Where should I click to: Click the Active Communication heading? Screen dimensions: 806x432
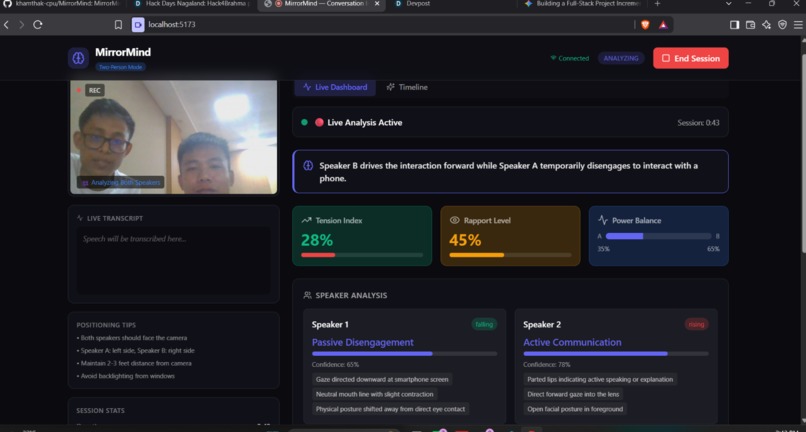[x=572, y=342]
